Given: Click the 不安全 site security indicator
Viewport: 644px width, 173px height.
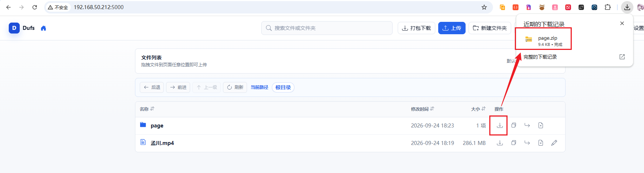Looking at the screenshot, I should (58, 7).
